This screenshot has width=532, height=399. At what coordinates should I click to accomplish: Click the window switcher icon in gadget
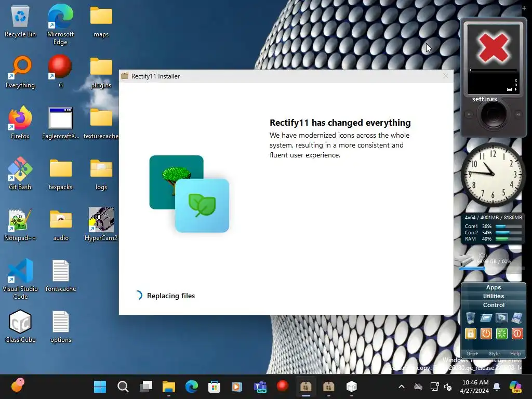(501, 318)
